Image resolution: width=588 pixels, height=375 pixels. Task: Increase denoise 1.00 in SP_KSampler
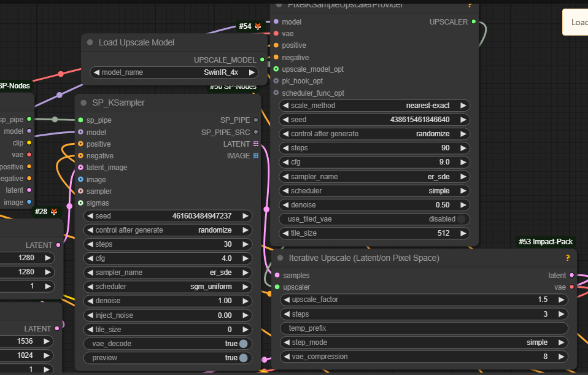point(246,301)
